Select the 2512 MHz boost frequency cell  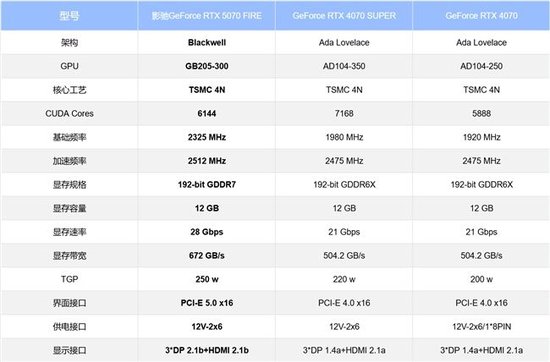tap(207, 161)
